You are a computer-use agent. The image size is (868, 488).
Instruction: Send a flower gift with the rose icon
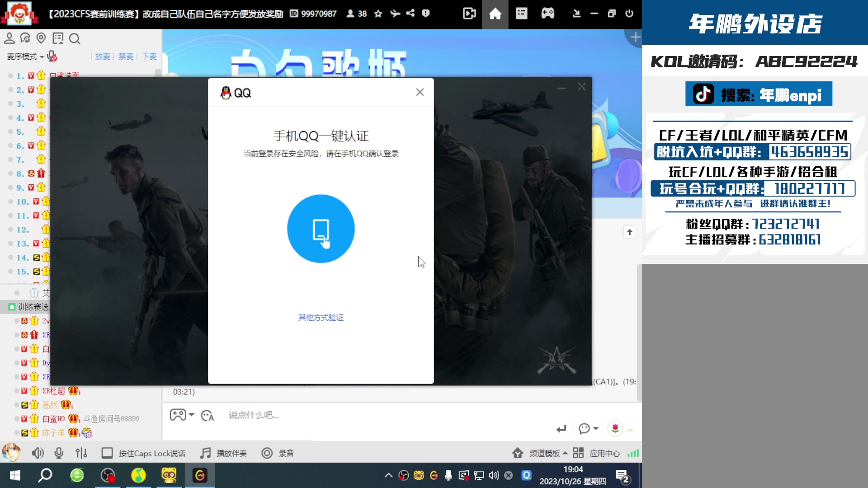point(615,428)
